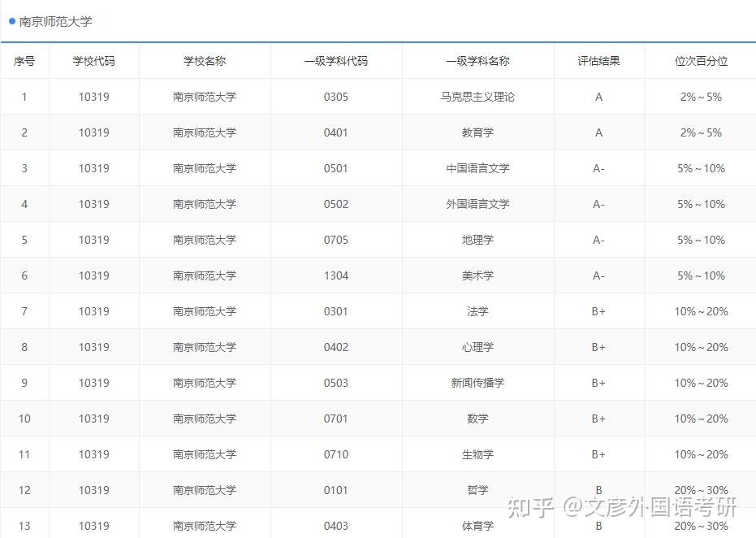Viewport: 756px width, 538px height.
Task: Select the 新闻传播学 subject cell
Action: (477, 383)
